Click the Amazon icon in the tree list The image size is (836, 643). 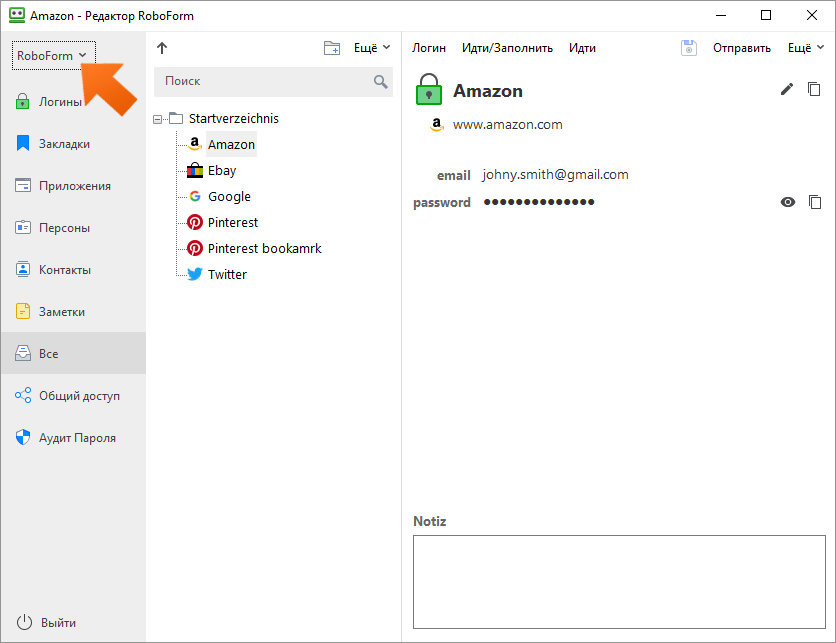tap(195, 144)
